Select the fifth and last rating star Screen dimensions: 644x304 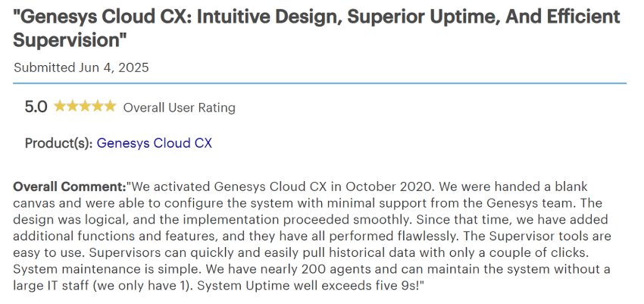[x=110, y=107]
